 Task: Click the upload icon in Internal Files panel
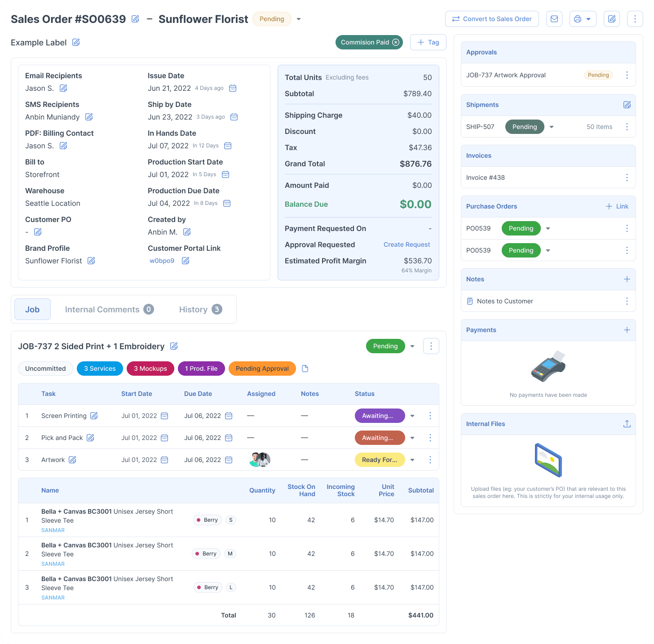(627, 423)
